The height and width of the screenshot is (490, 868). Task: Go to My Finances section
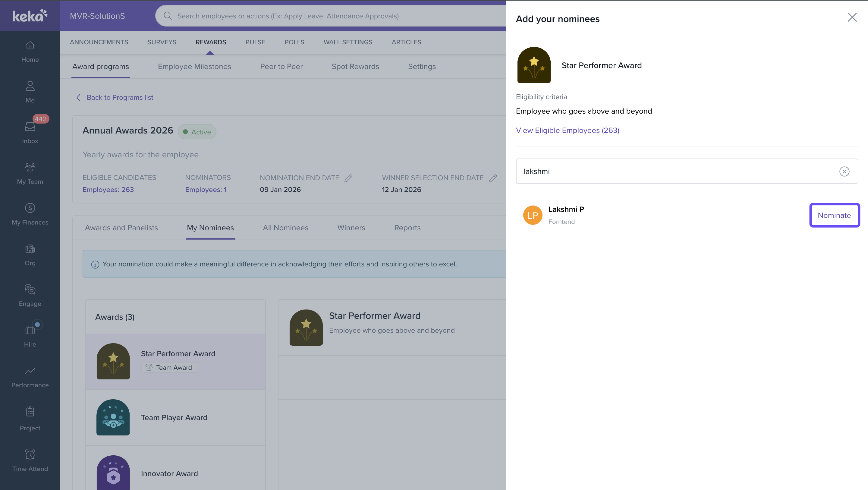[x=30, y=214]
